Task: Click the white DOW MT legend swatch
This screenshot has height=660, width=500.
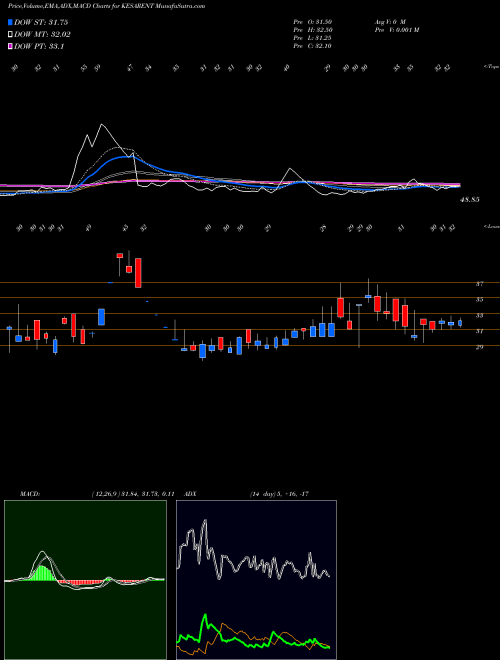Action: point(10,35)
